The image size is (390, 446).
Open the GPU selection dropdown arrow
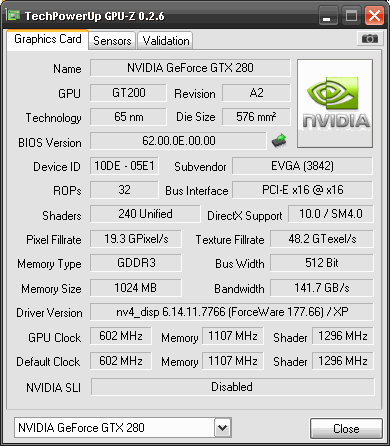point(223,427)
